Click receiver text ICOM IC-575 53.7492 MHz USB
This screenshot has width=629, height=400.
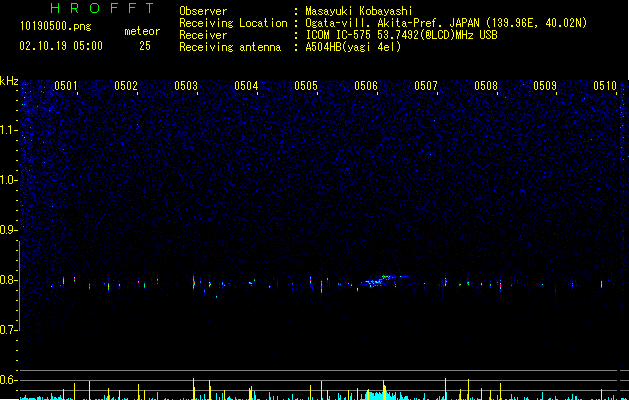coord(401,35)
